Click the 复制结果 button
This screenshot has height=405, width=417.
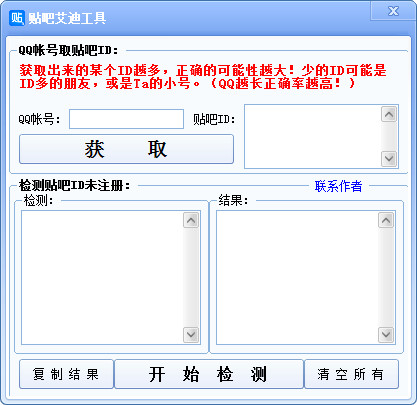click(66, 374)
